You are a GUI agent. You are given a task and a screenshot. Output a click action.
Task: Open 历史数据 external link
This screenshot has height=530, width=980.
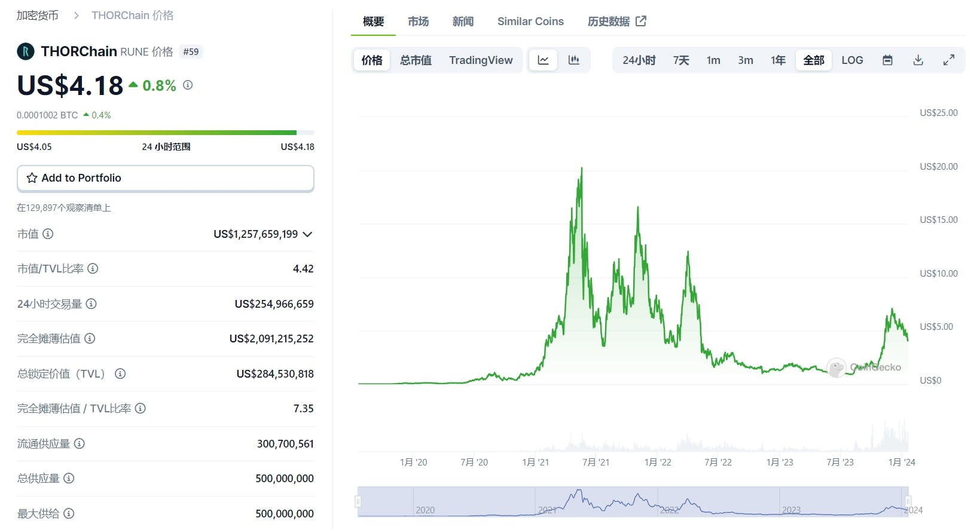tap(616, 22)
